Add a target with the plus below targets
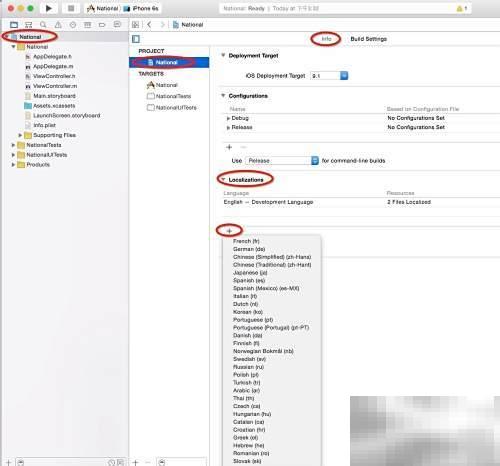The height and width of the screenshot is (466, 500). (135, 462)
